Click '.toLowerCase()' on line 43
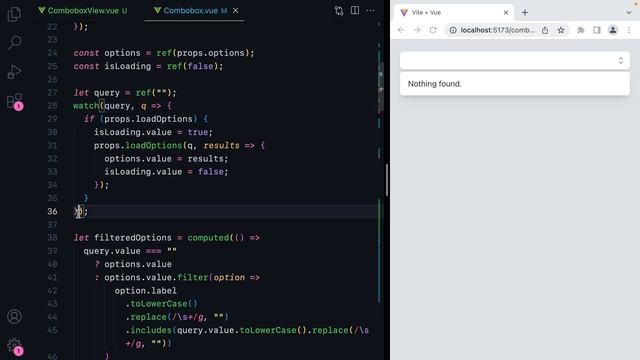640x360 pixels. [x=162, y=304]
